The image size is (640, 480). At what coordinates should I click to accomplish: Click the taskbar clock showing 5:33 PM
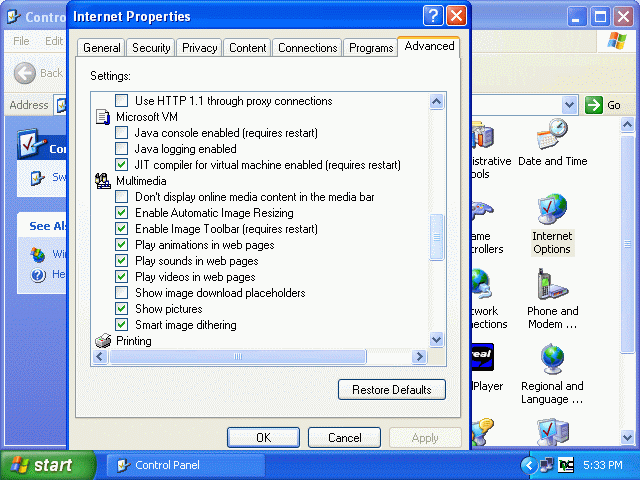coord(602,465)
